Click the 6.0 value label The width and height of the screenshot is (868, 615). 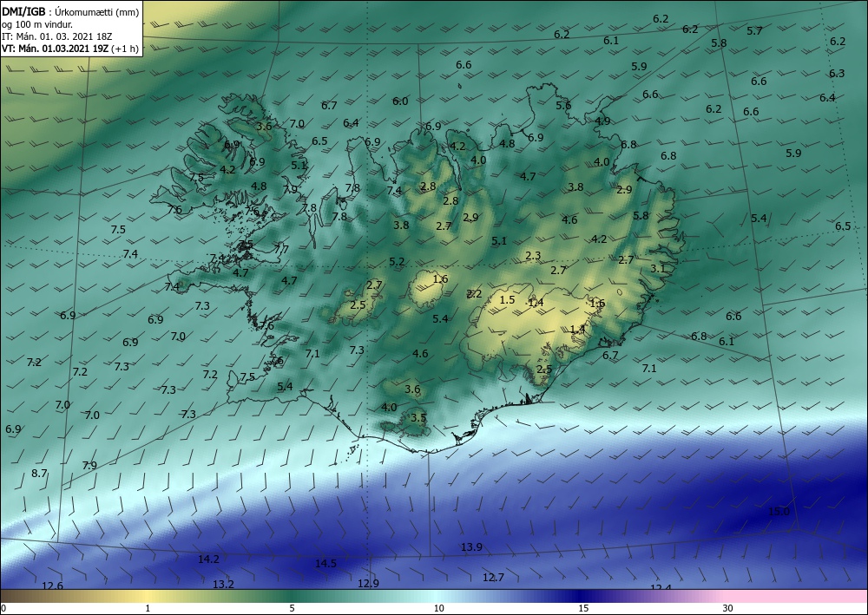point(400,101)
